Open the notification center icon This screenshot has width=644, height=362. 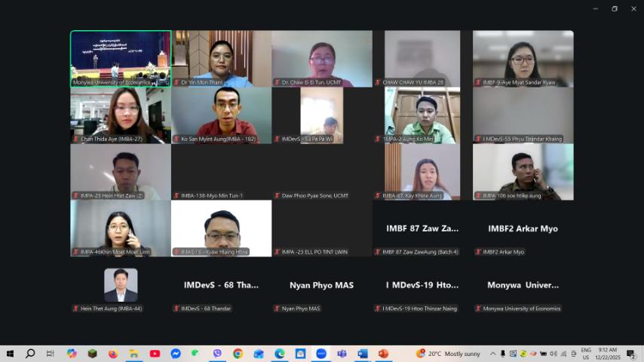point(630,354)
